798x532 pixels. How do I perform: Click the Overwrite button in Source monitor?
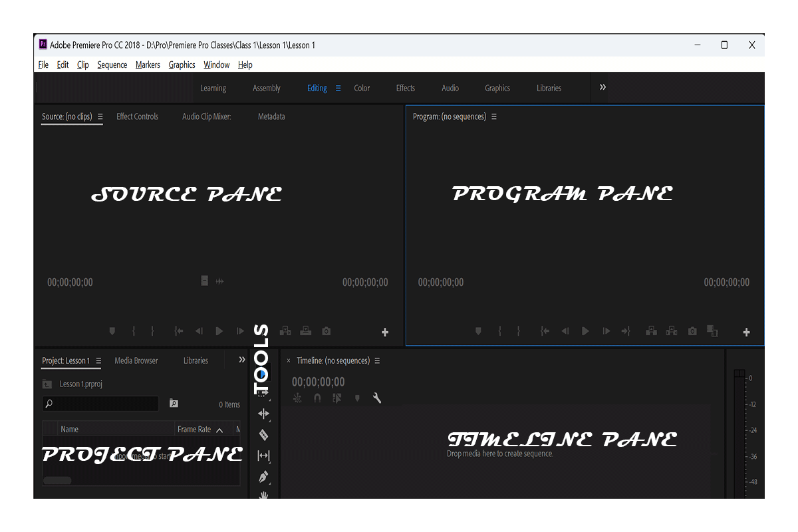pos(305,331)
